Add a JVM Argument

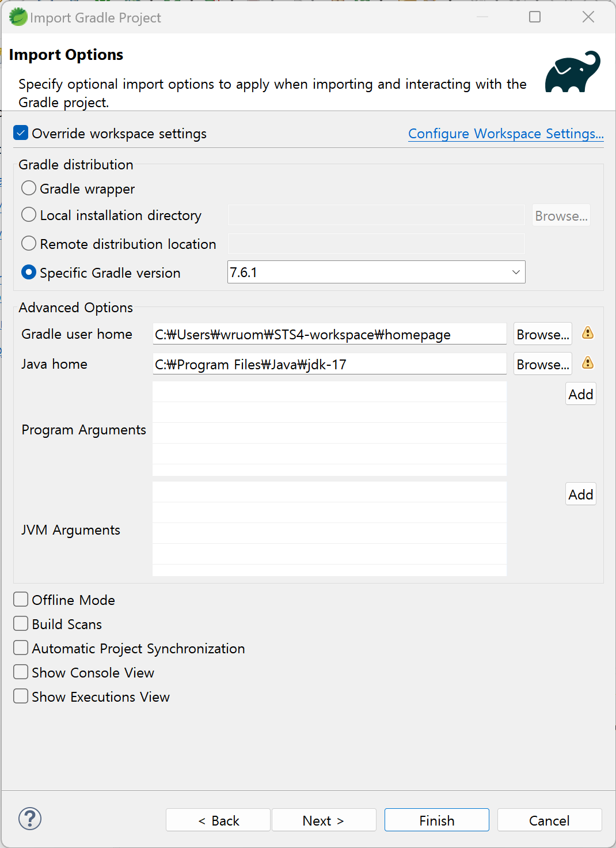[x=580, y=494]
